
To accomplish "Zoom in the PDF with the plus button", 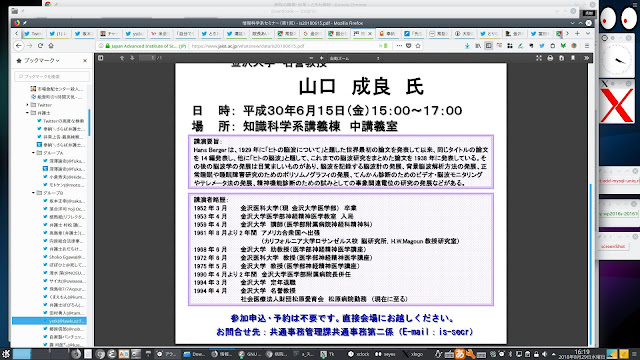I will pos(322,58).
